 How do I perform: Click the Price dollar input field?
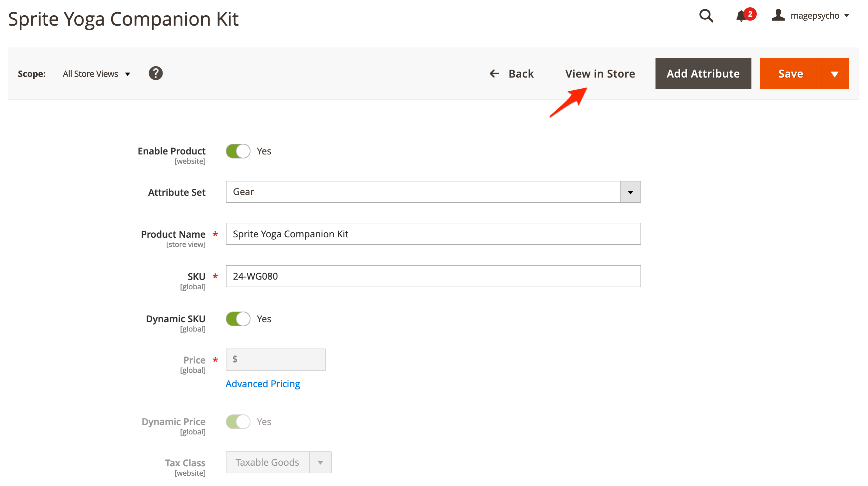[x=275, y=360]
